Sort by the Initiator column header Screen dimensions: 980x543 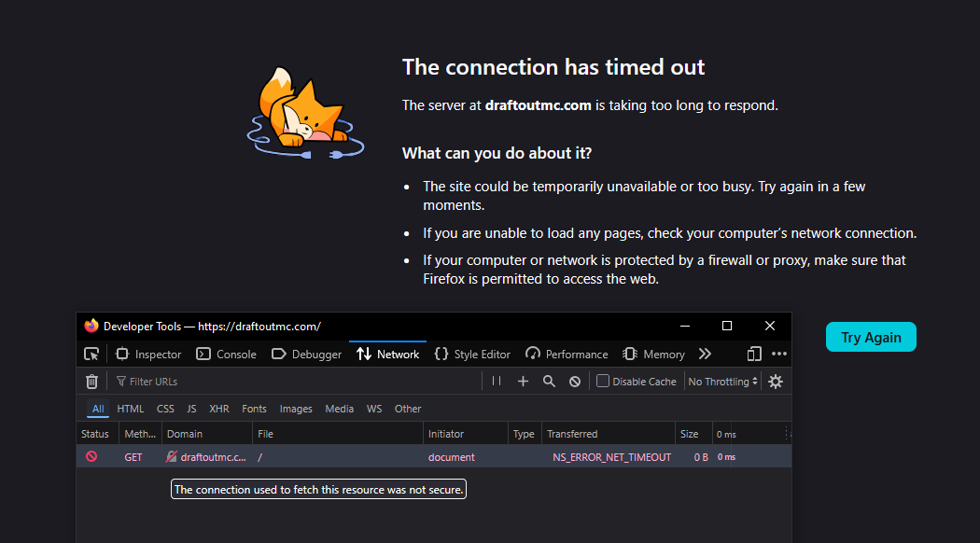coord(465,434)
